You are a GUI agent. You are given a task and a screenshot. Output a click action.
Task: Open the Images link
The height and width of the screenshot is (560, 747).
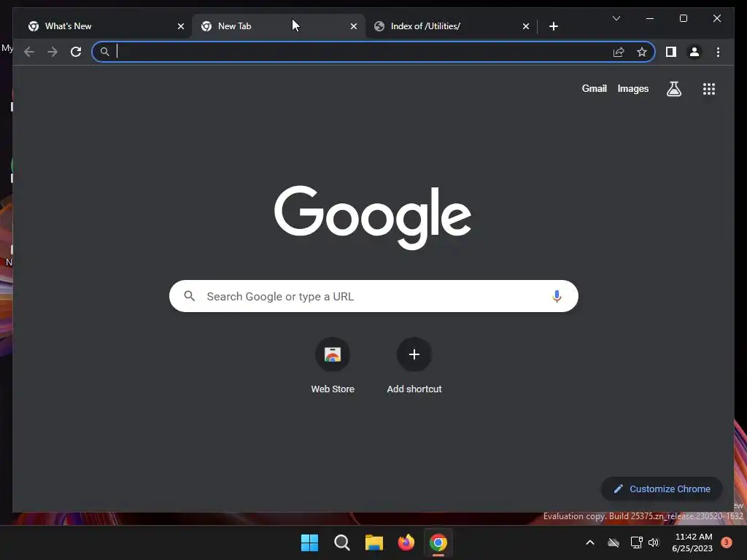click(x=632, y=88)
